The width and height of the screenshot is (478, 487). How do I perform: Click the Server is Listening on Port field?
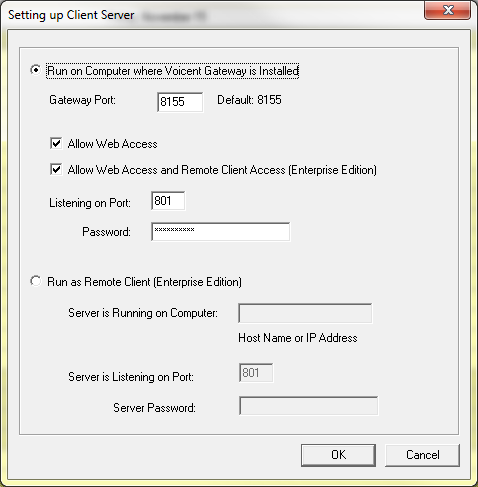pyautogui.click(x=256, y=373)
